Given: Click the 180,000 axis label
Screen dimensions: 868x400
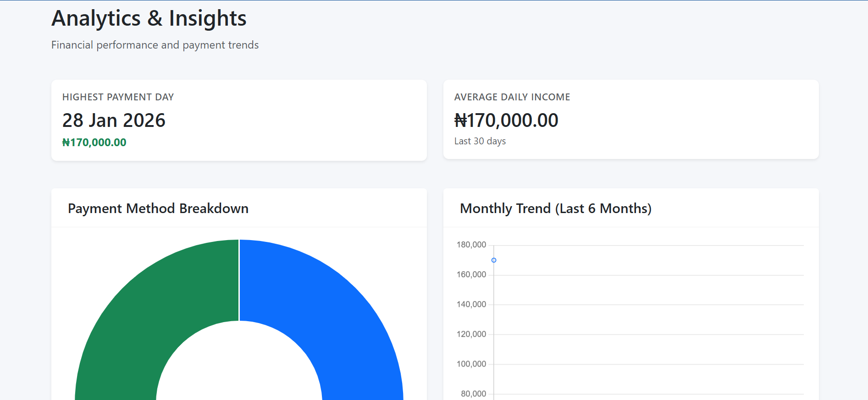Looking at the screenshot, I should [471, 245].
